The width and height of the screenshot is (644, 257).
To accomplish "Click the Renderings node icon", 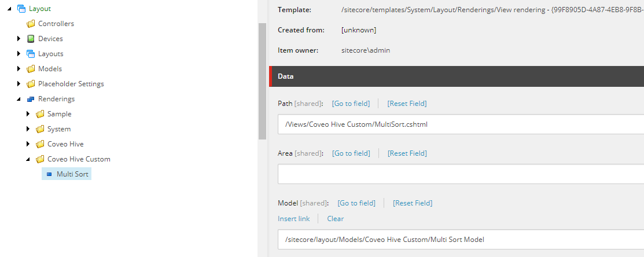I will [31, 99].
